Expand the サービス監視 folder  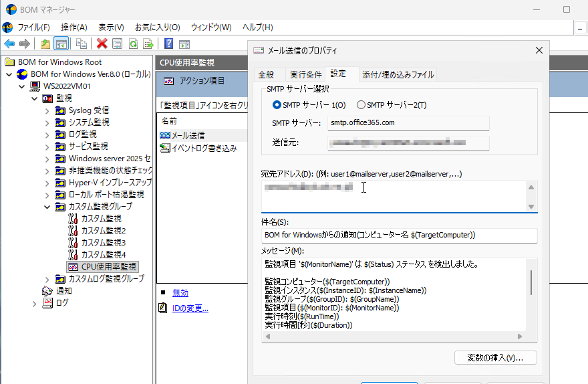coord(47,147)
